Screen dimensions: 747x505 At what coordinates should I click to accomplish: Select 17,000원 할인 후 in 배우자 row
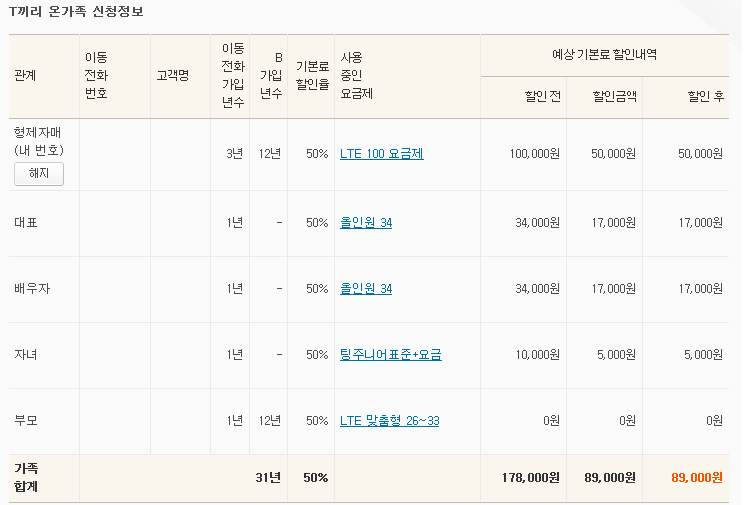coord(701,289)
